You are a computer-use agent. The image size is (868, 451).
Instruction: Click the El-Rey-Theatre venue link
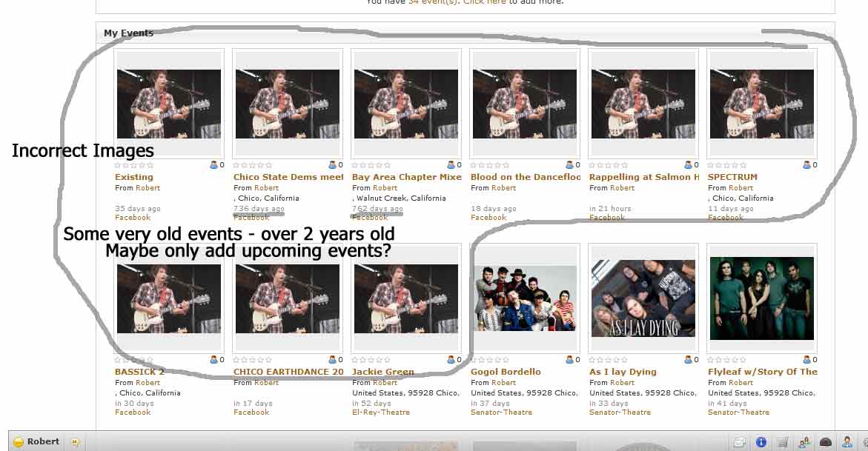click(x=381, y=412)
